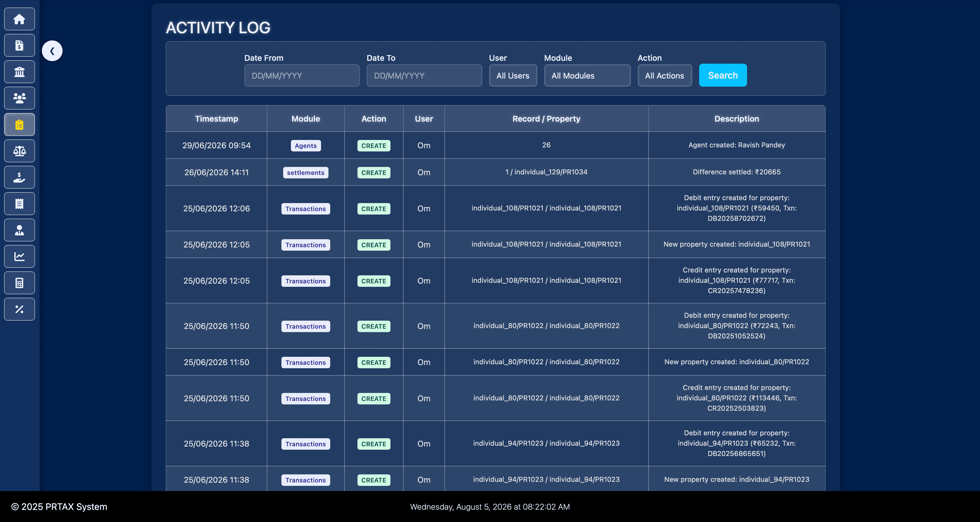
Task: Click the Record / Property column header
Action: pos(546,119)
